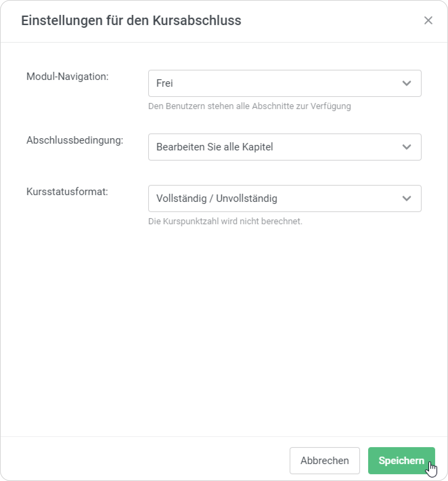Click the Abschlussbedingung label
The image size is (448, 481).
pyautogui.click(x=75, y=140)
